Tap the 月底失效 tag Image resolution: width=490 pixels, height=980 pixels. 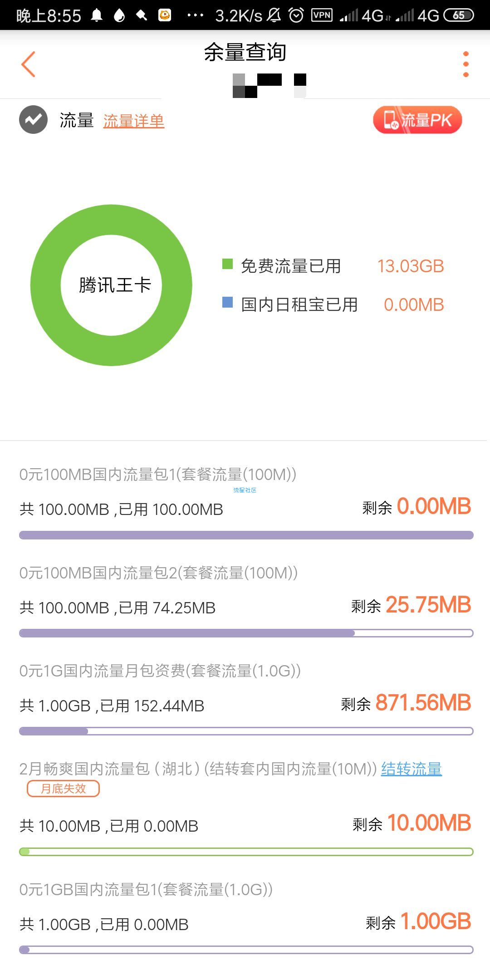click(x=63, y=789)
